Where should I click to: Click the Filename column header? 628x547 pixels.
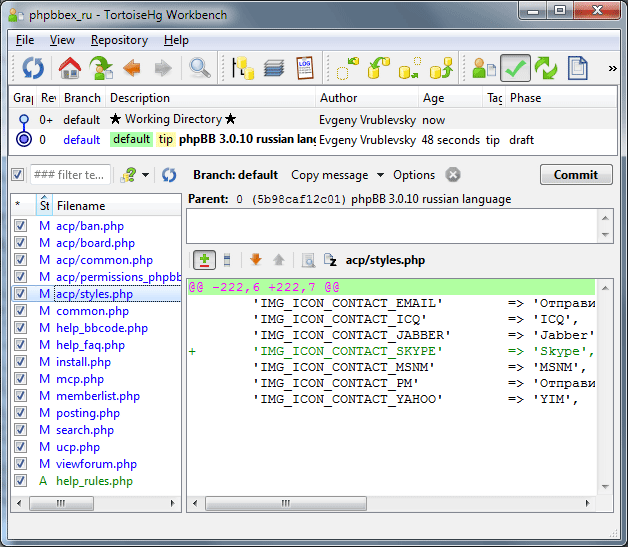point(117,205)
